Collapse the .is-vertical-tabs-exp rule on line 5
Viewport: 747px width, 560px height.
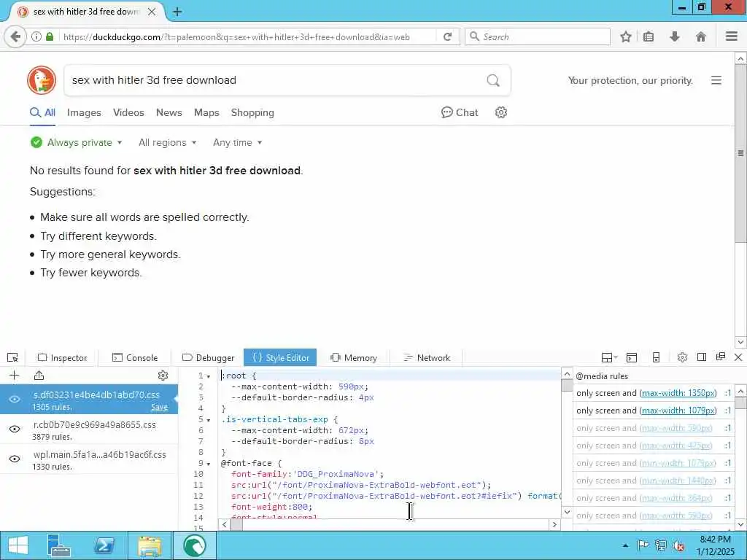pyautogui.click(x=209, y=420)
